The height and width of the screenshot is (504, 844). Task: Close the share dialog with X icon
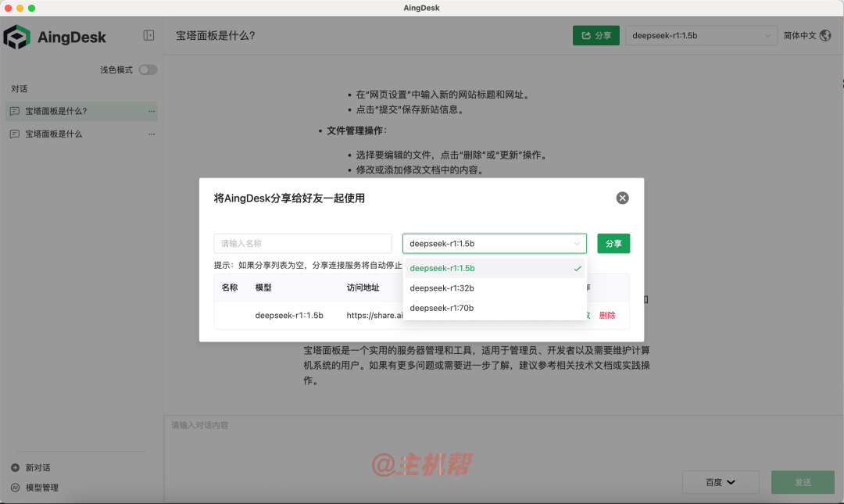point(622,198)
